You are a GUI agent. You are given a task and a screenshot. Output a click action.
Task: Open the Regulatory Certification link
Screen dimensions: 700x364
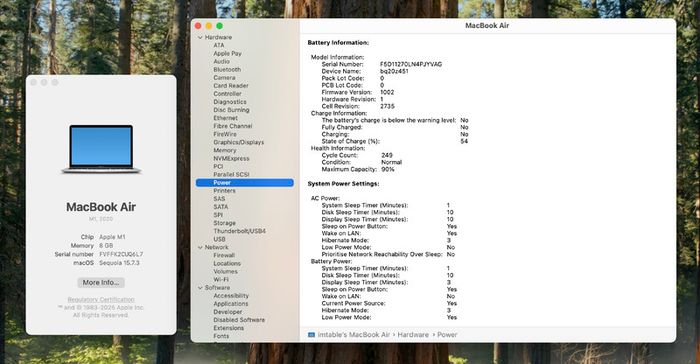tap(101, 300)
